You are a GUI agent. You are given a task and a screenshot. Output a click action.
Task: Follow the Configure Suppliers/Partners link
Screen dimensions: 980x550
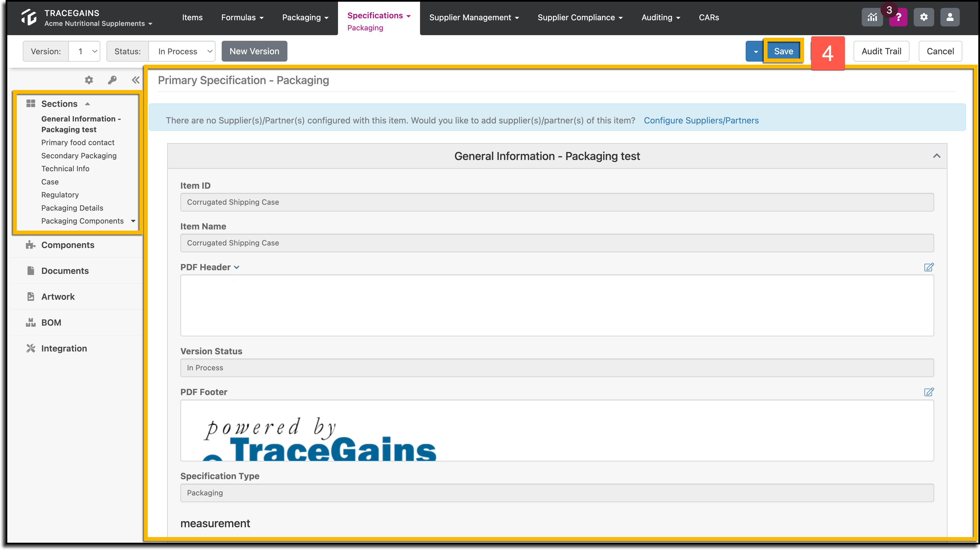(x=701, y=120)
